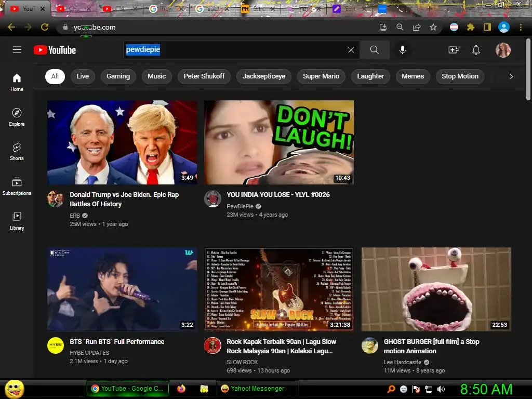Open the Donald Trump vs Joe Biden title
Screen dimensions: 532x399
click(x=124, y=199)
